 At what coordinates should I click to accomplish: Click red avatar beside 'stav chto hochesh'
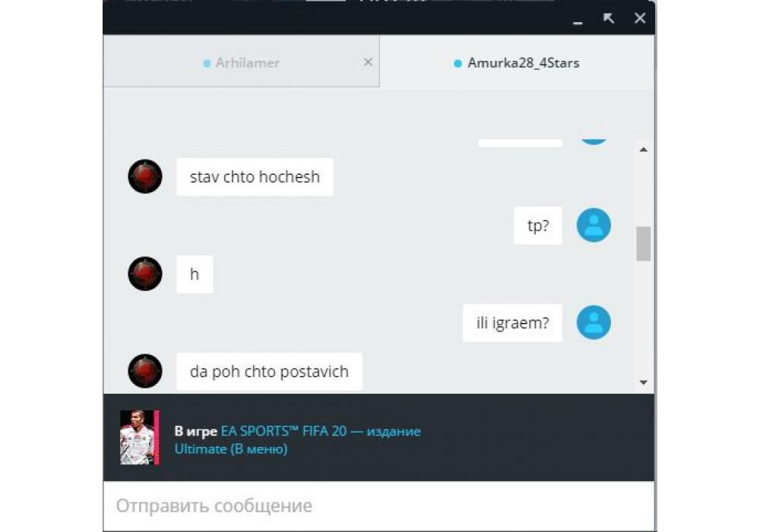pos(145,176)
